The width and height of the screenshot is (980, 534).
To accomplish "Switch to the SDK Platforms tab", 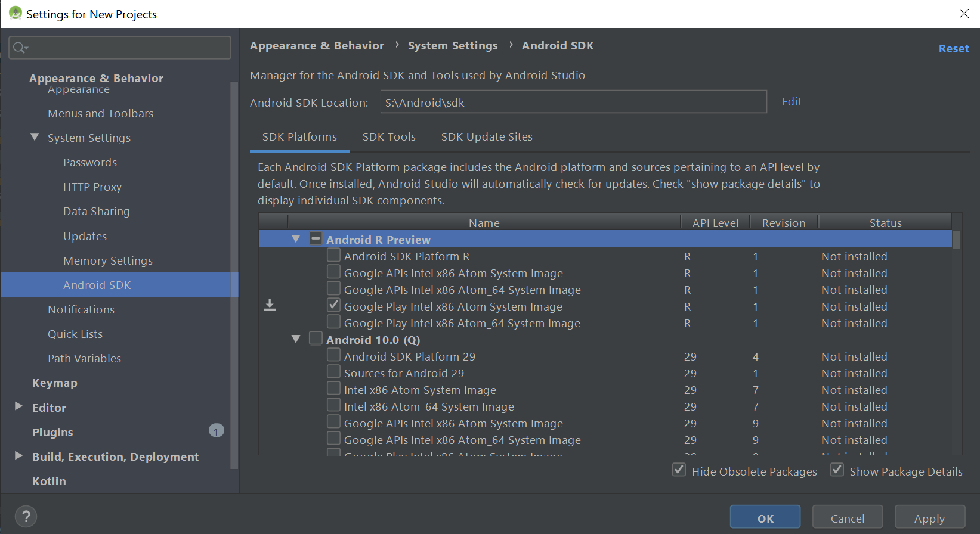I will click(x=299, y=137).
